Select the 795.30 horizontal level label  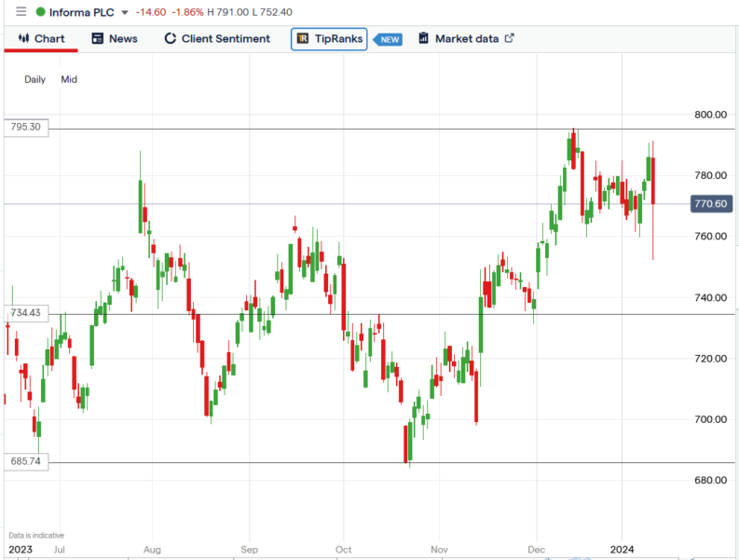(x=27, y=127)
